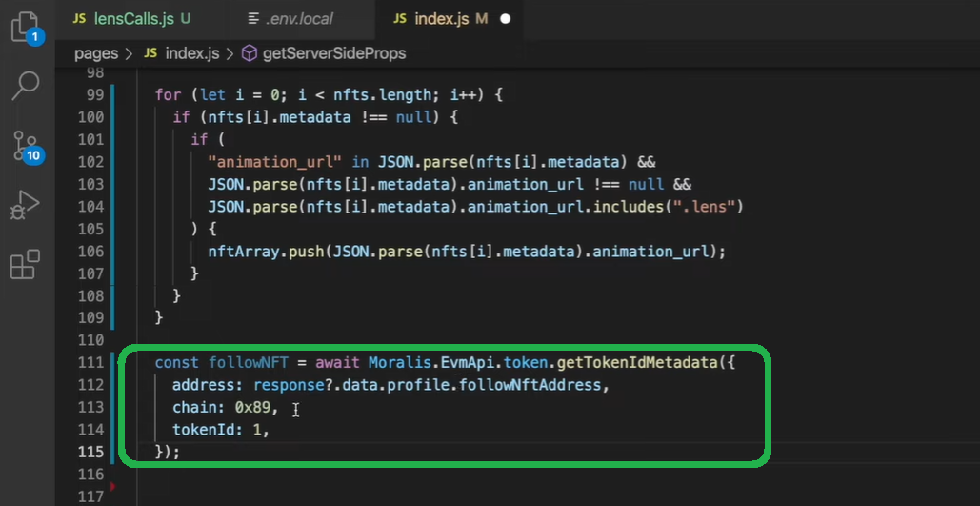Screen dimensions: 980x506
Task: Click the 'M' modified marker on index.js tab
Action: (481, 19)
